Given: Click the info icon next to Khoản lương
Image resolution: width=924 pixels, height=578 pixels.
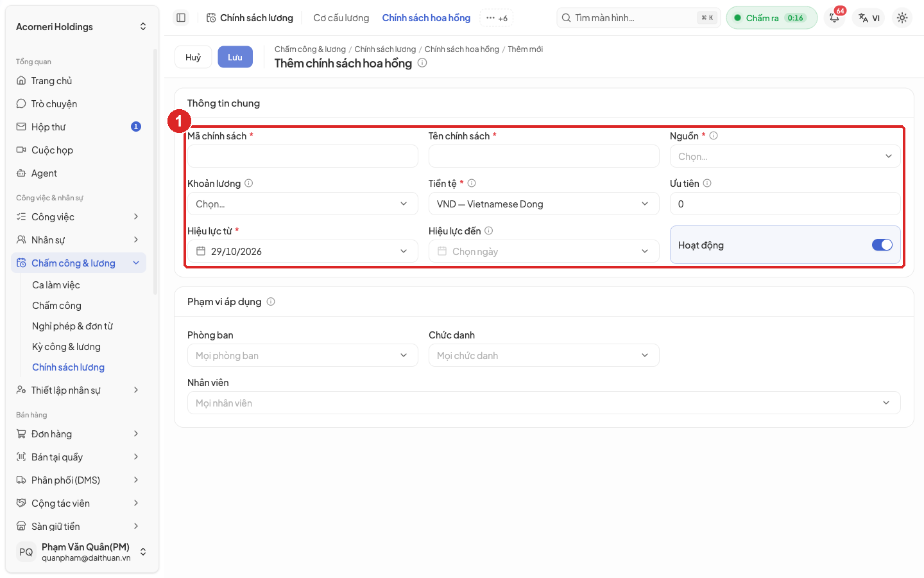Looking at the screenshot, I should 249,184.
